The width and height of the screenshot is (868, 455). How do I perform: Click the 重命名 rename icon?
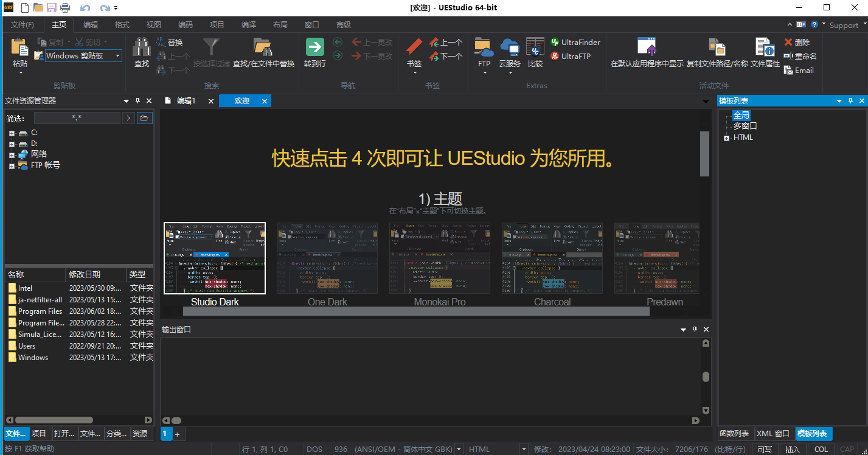point(788,56)
